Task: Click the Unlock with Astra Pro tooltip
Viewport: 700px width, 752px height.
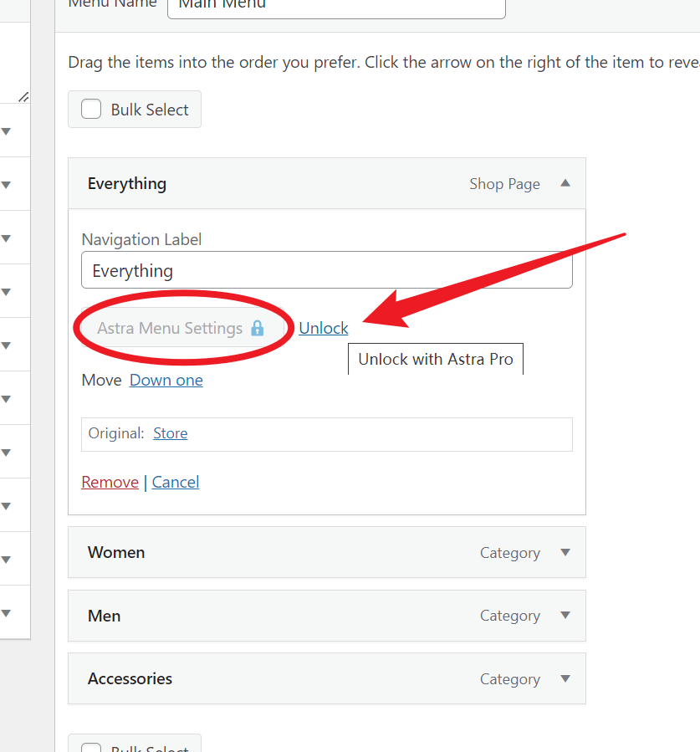Action: click(x=435, y=359)
